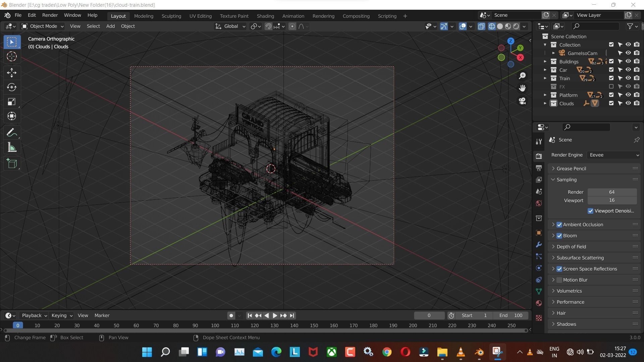The height and width of the screenshot is (362, 644).
Task: Click the pan view hand icon
Action: [x=522, y=88]
